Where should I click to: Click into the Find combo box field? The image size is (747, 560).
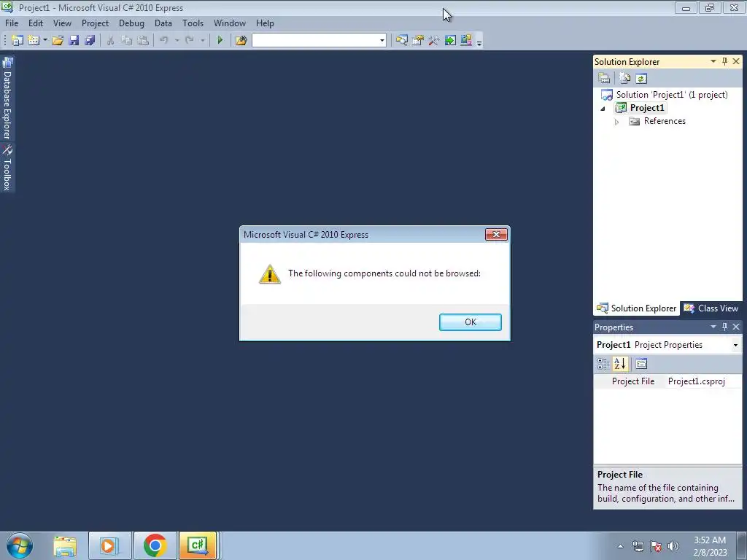tap(315, 41)
